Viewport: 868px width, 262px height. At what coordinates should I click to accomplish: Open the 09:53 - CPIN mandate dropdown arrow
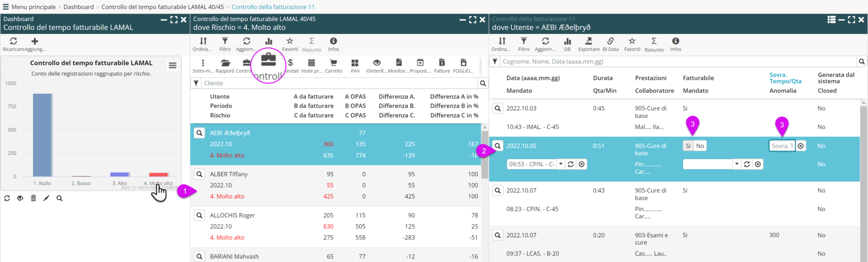click(561, 164)
